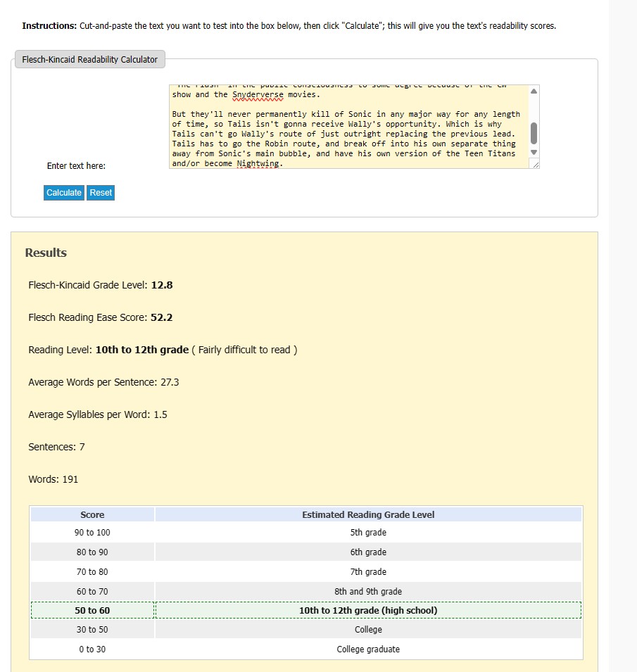Select the Flesch-Kincaid Readability Calculator legend
Image resolution: width=637 pixels, height=672 pixels.
pos(90,59)
